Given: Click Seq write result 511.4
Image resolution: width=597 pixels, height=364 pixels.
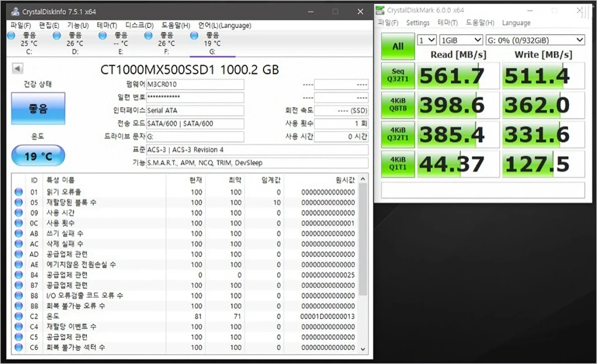Looking at the screenshot, I should tap(543, 76).
